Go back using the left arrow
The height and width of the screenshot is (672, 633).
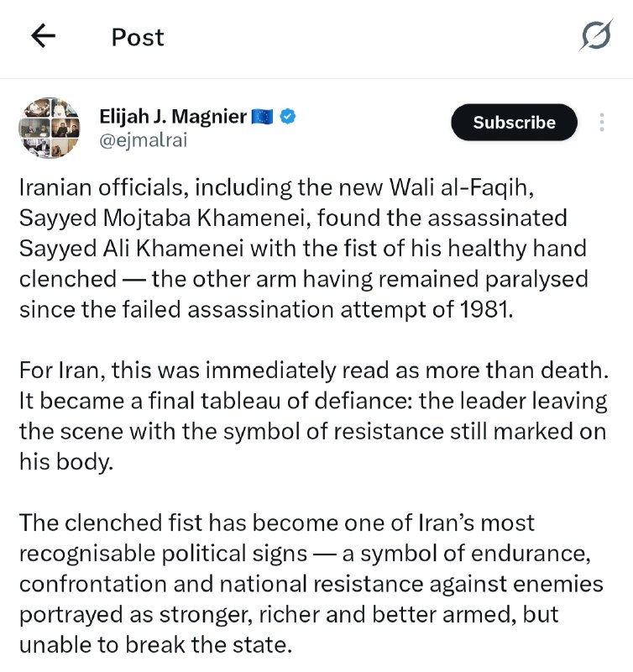[44, 35]
